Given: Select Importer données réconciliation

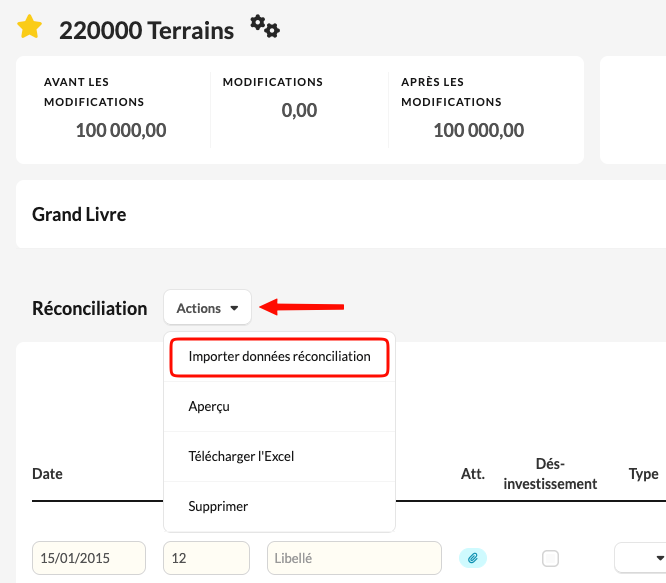Looking at the screenshot, I should [x=279, y=356].
